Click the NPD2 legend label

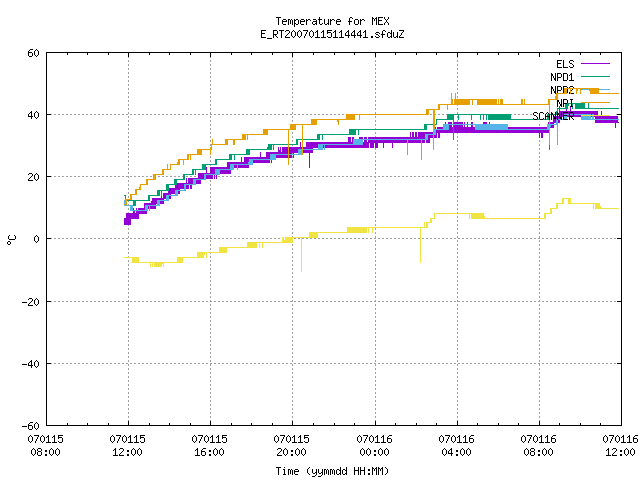[562, 90]
